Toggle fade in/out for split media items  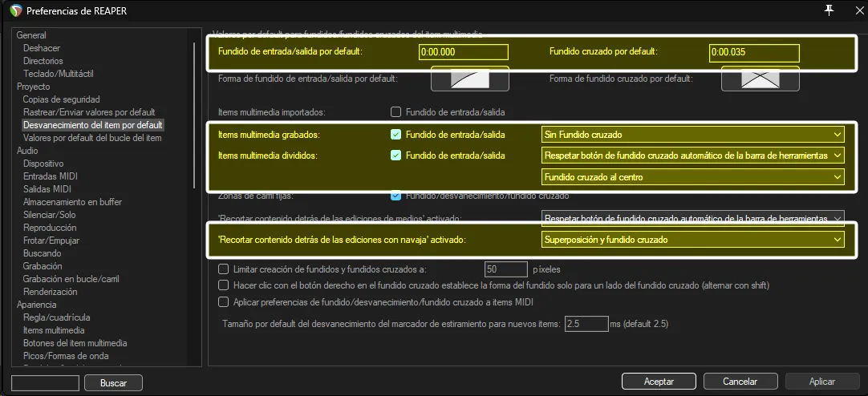coord(395,156)
